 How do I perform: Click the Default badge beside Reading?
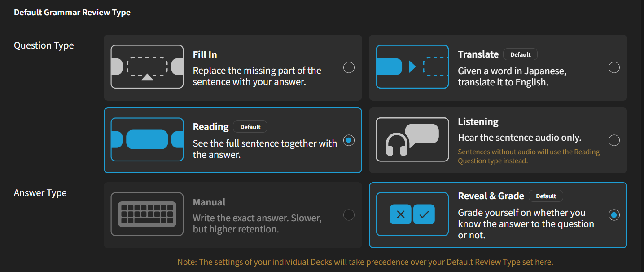(x=250, y=127)
